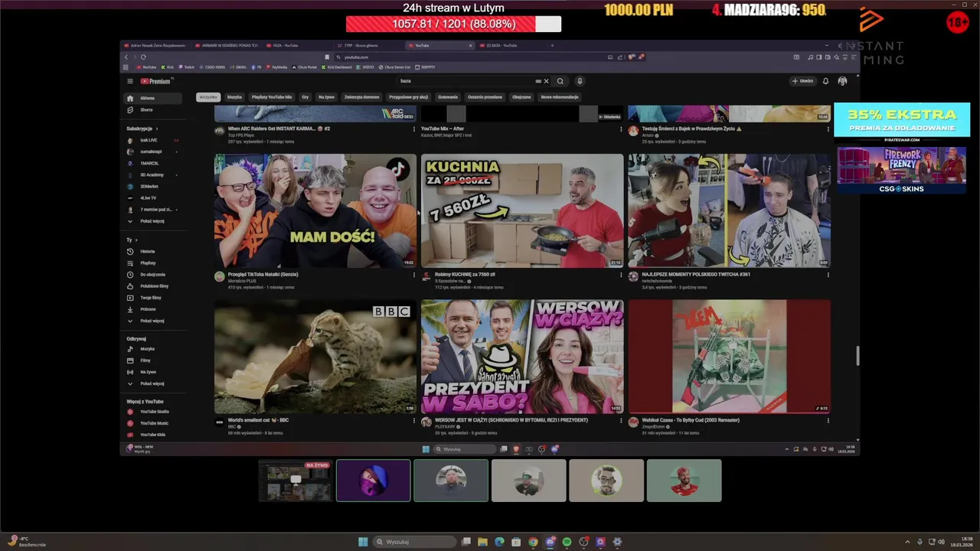Open YouTube Studio link
This screenshot has height=551, width=980.
coord(153,412)
